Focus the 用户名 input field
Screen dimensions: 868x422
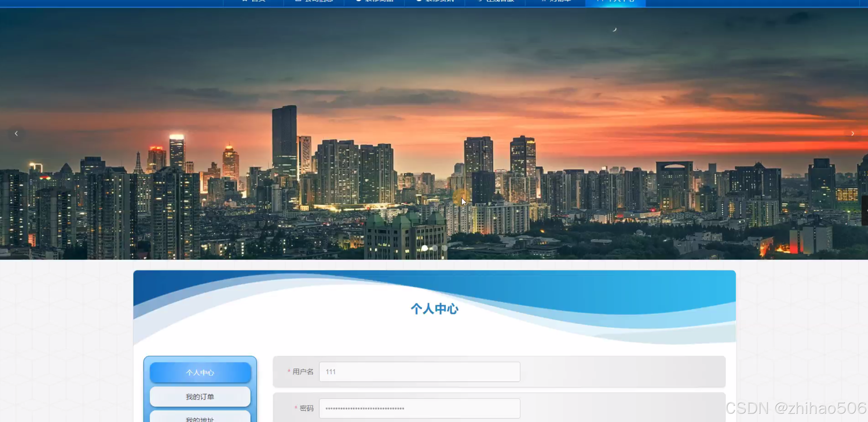(419, 372)
